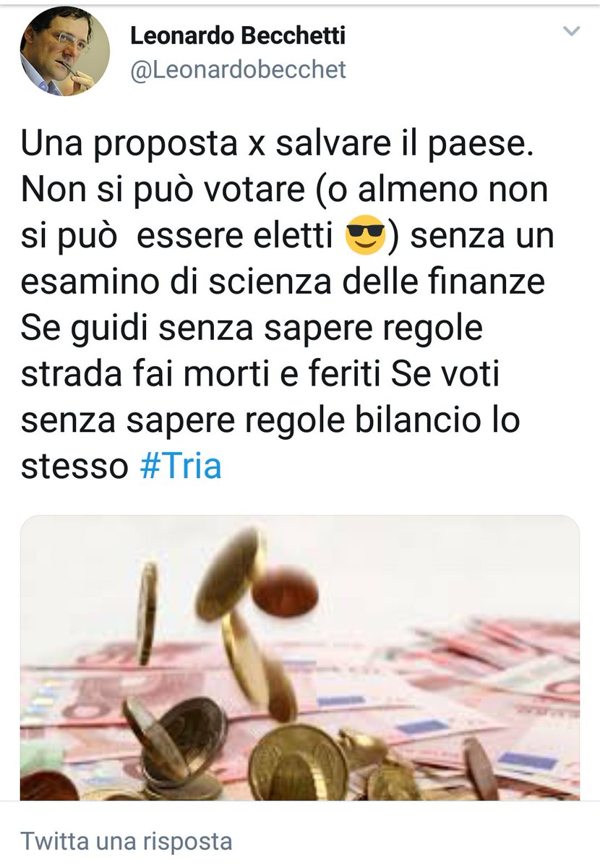Tap the copper coin falling in the photo
The width and height of the screenshot is (600, 868).
(x=284, y=590)
